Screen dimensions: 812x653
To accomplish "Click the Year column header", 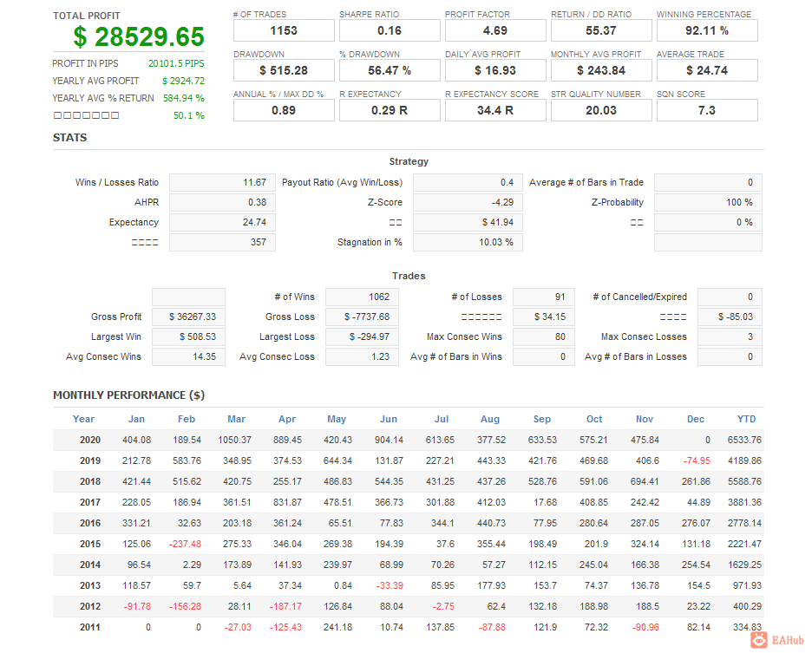I will 84,419.
